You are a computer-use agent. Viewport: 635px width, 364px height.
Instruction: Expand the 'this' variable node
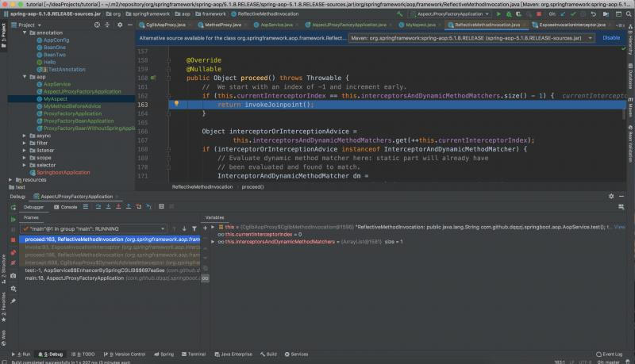coord(213,228)
